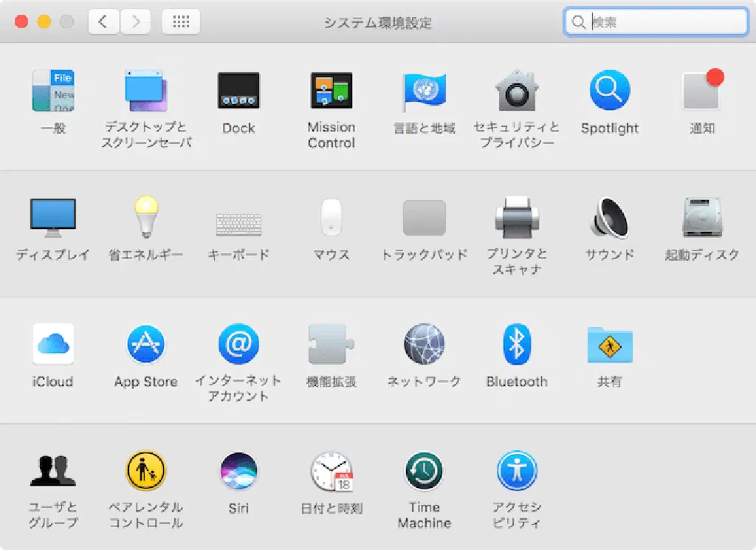Image resolution: width=756 pixels, height=550 pixels.
Task: Open ディスプレイ settings
Action: coord(53,219)
